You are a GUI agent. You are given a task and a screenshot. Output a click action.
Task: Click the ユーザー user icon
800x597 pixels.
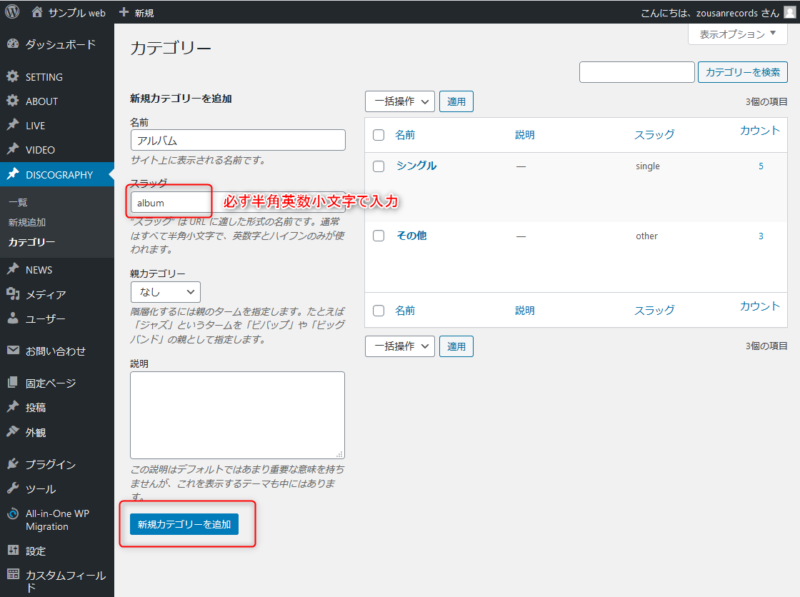[12, 319]
